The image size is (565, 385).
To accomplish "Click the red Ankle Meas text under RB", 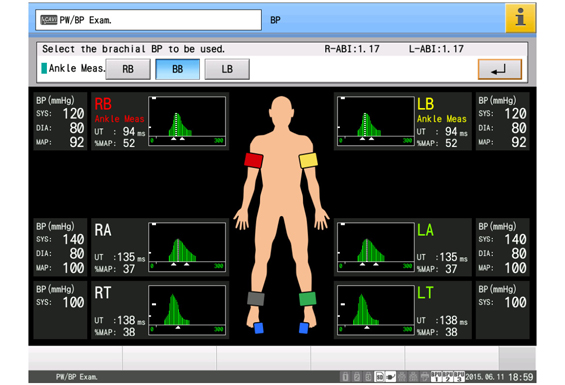I will (119, 119).
